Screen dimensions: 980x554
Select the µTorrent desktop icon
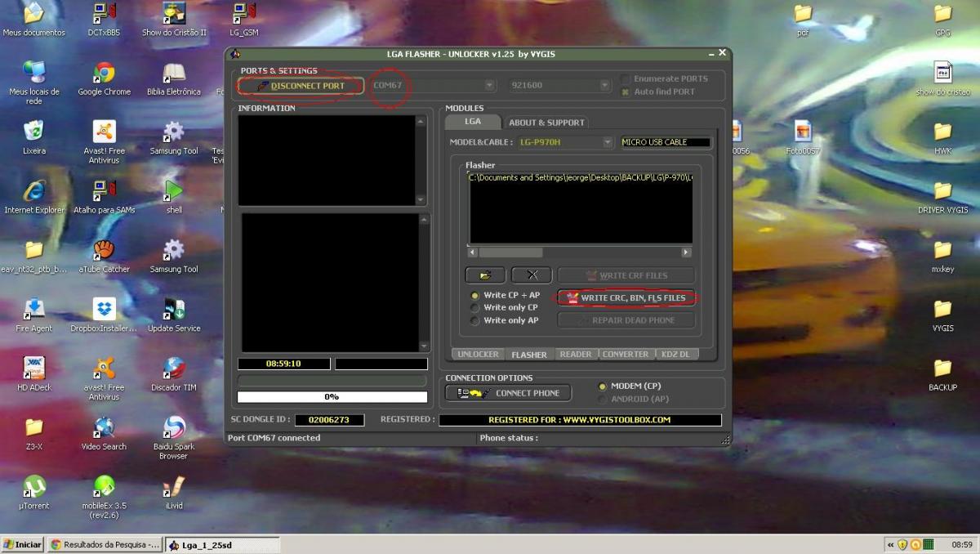[x=34, y=492]
